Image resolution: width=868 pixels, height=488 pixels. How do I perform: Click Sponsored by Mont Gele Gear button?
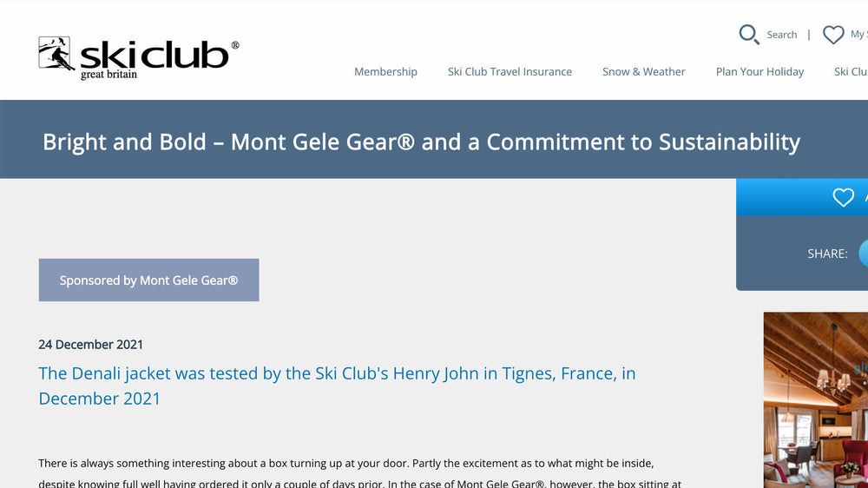tap(148, 280)
